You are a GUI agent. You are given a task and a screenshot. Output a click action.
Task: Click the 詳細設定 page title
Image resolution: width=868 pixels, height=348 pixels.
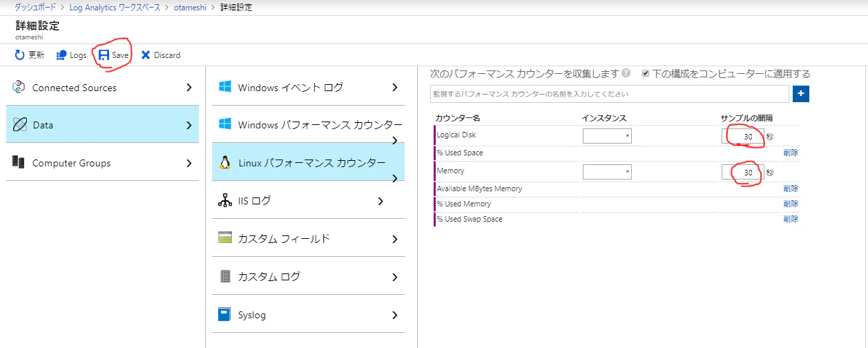[37, 26]
